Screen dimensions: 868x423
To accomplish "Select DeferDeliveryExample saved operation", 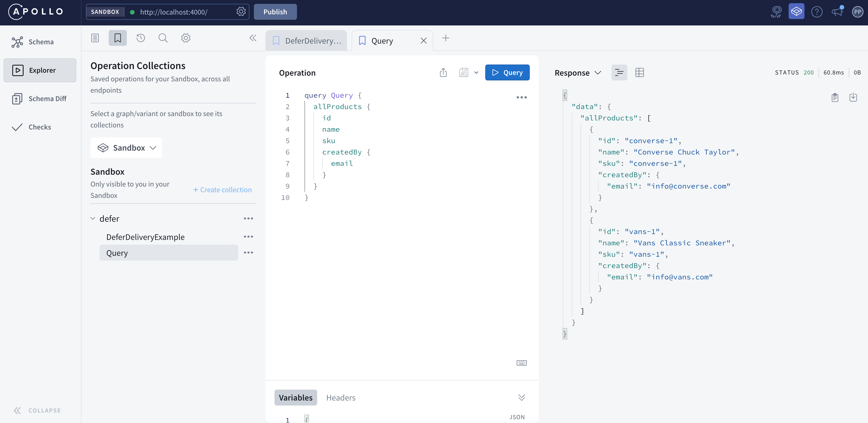I will [x=145, y=237].
